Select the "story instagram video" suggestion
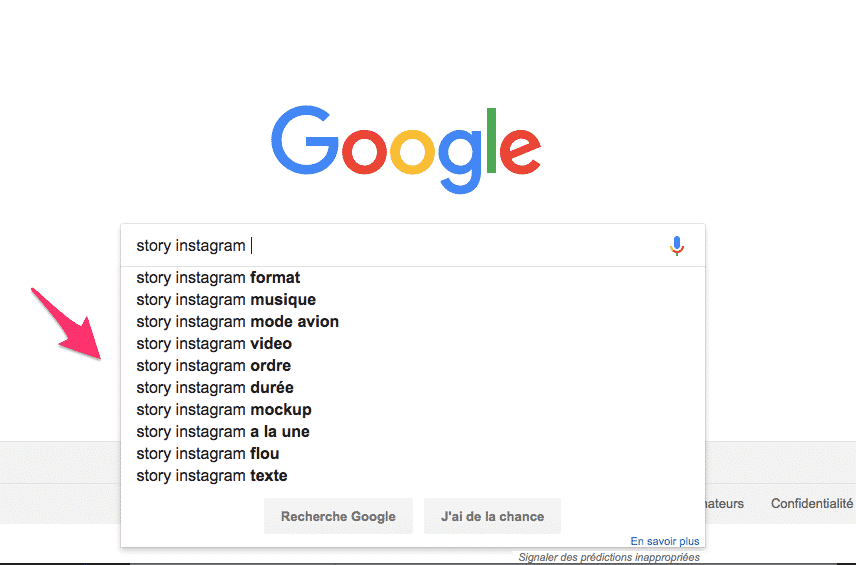The height and width of the screenshot is (565, 856). 214,344
